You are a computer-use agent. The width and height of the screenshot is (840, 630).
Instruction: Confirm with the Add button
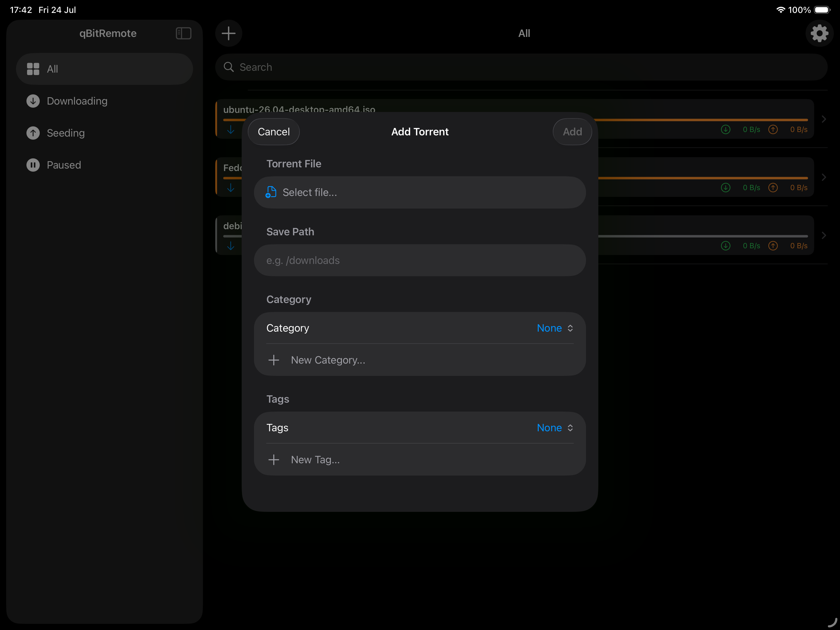(x=572, y=132)
